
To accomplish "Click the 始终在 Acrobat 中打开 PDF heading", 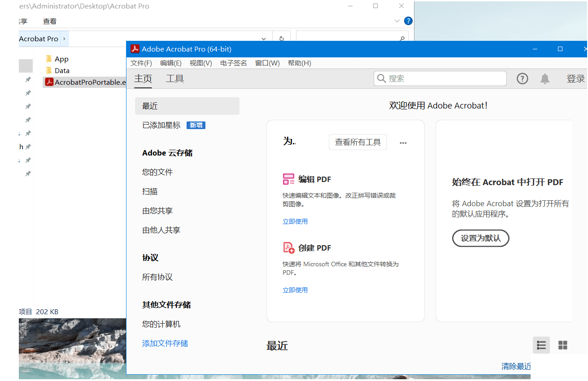I will (x=508, y=182).
